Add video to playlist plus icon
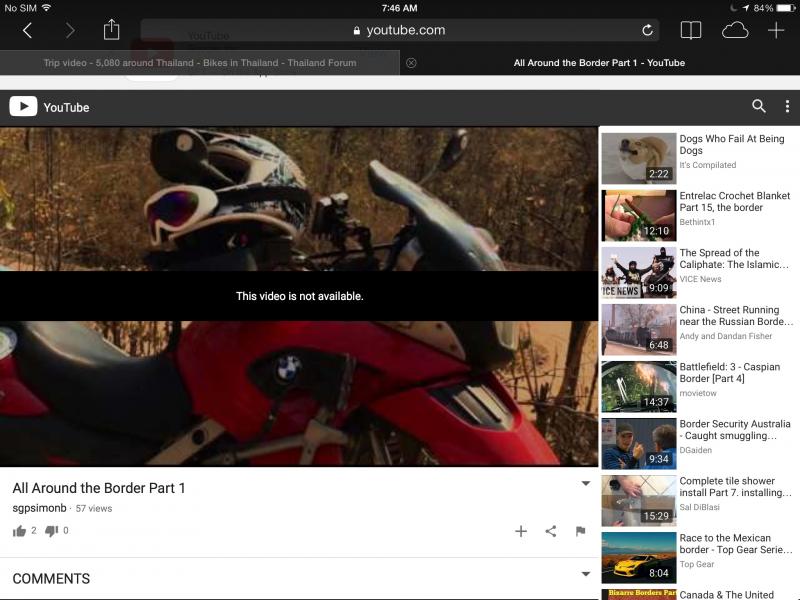Screen dimensions: 800x600 point(521,531)
